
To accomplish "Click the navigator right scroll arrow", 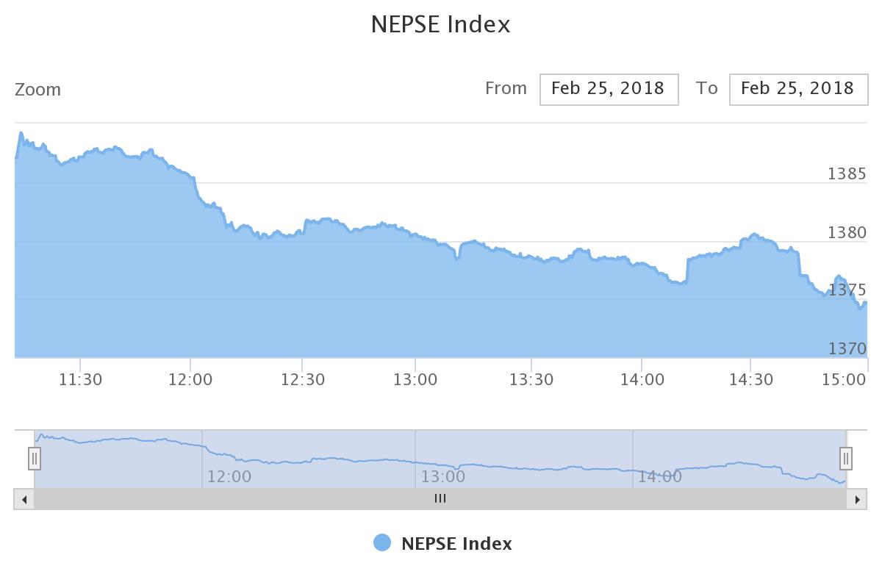I will pos(856,499).
